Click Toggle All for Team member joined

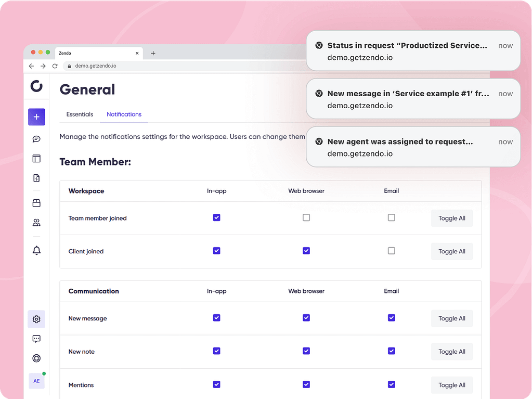(452, 218)
